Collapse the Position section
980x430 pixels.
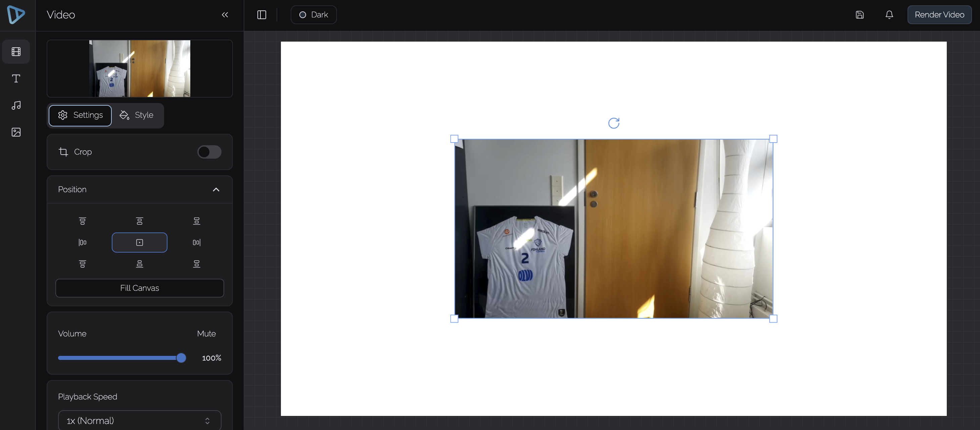point(216,189)
